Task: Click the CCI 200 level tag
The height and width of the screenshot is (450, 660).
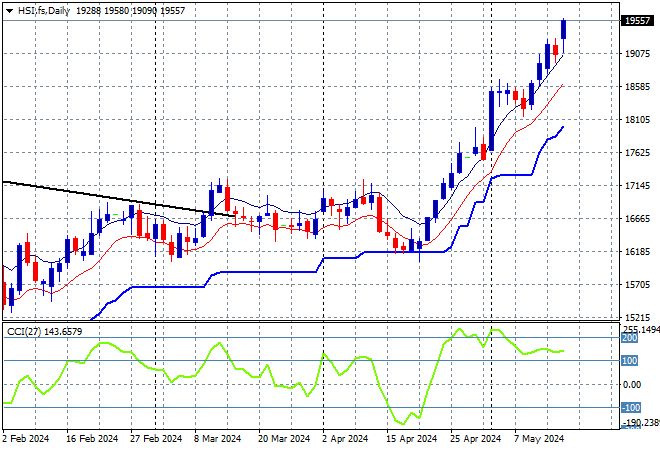Action: [x=631, y=339]
